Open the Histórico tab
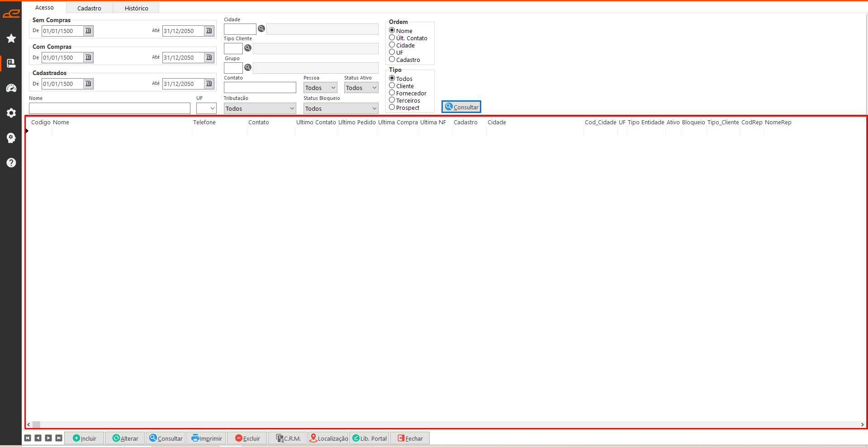Screen dimensions: 868x447 (x=136, y=8)
